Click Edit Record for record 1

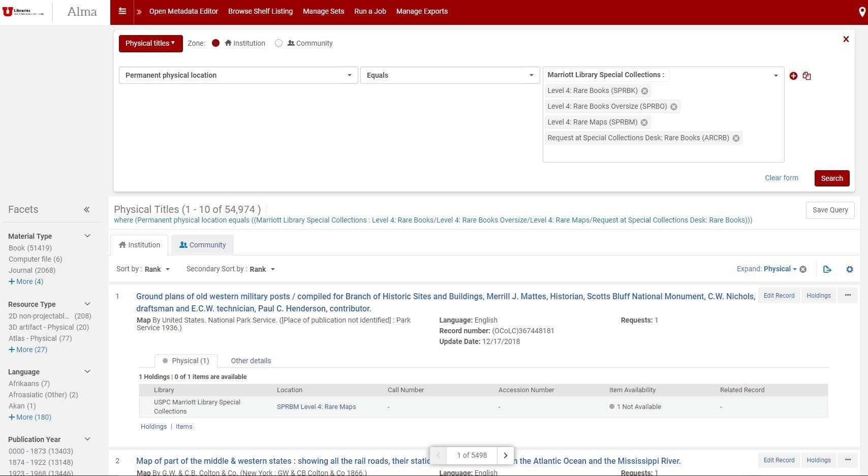click(x=779, y=295)
